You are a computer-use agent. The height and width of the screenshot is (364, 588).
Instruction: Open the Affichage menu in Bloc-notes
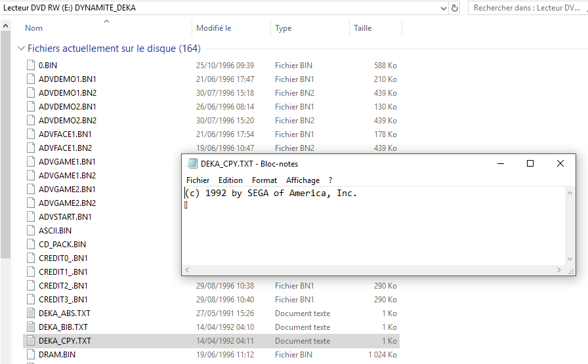303,180
